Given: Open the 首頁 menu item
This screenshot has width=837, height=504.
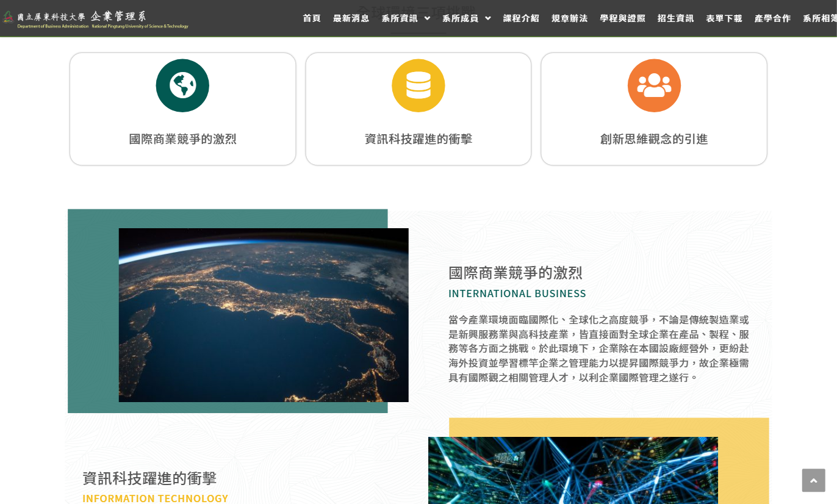Looking at the screenshot, I should click(312, 18).
